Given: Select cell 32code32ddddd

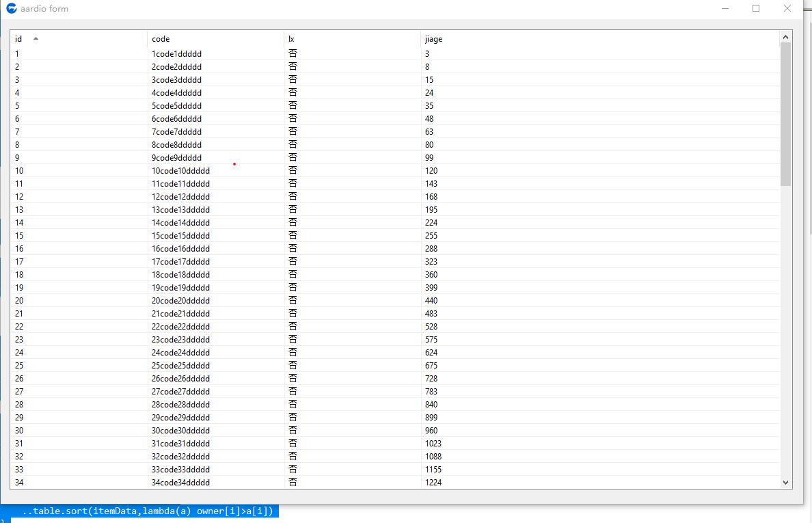Looking at the screenshot, I should click(180, 456).
